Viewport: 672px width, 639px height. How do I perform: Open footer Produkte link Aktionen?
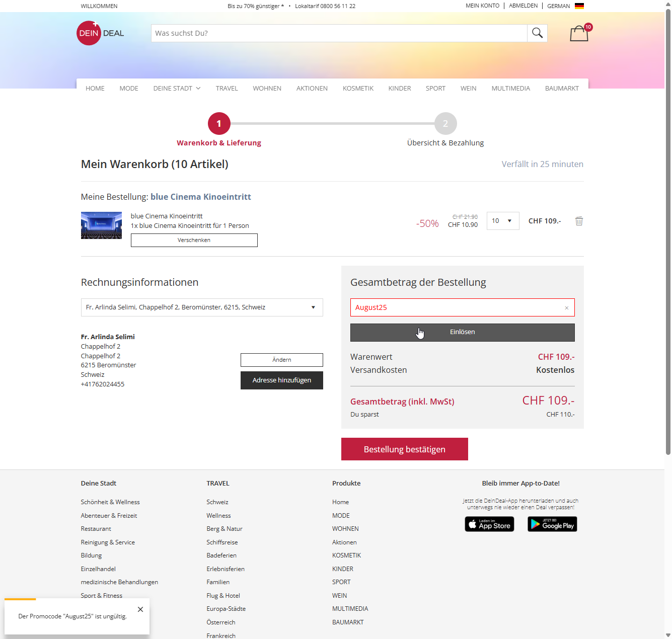pyautogui.click(x=344, y=542)
